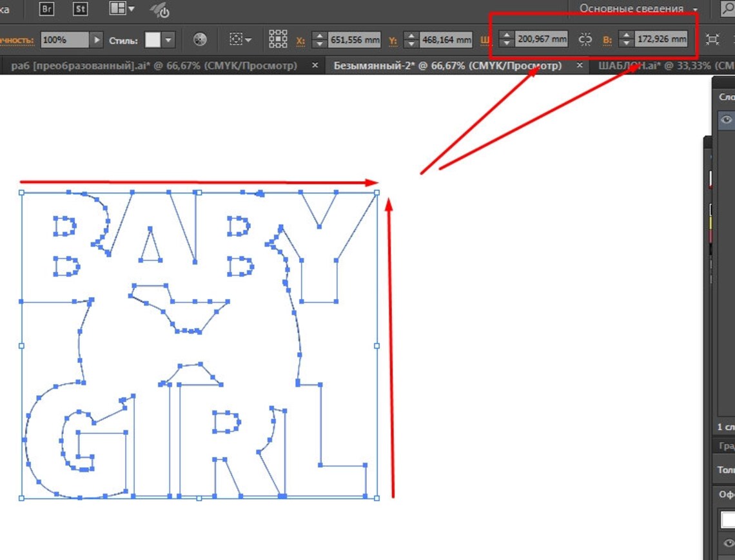Click the orange X: label link
Image resolution: width=735 pixels, height=560 pixels.
pyautogui.click(x=300, y=41)
